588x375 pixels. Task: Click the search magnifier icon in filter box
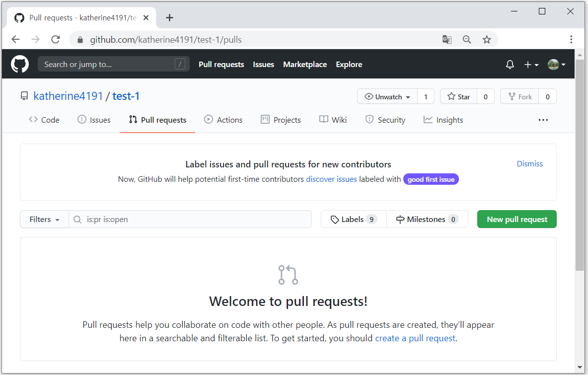coord(77,220)
